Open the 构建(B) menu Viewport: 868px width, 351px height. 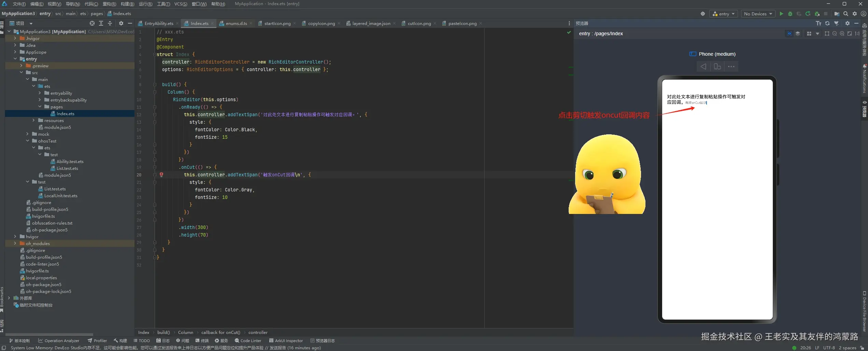(127, 4)
